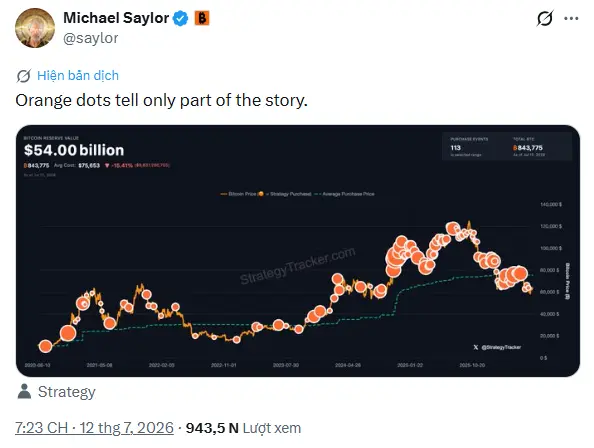Screen dimensions: 594x448
Task: Click the blue verified checkmark badge
Action: tap(181, 18)
